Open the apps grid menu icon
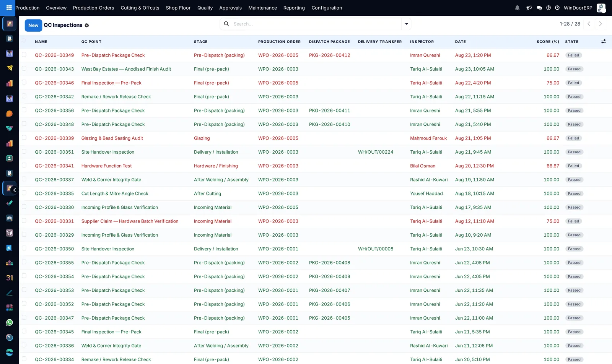This screenshot has width=612, height=364. [9, 8]
